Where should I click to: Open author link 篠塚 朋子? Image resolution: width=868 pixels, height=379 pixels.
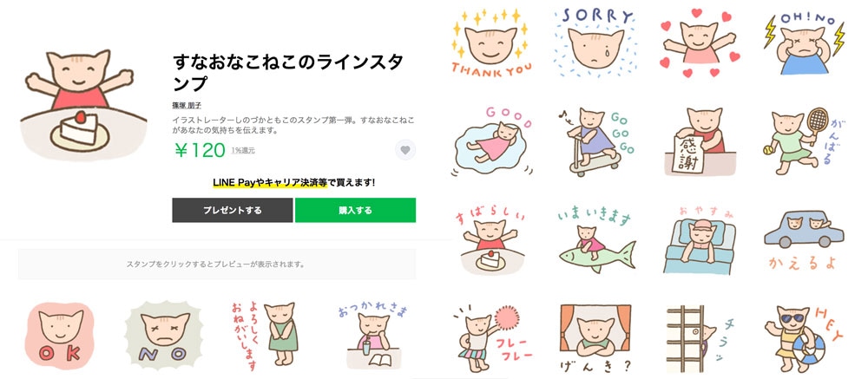coord(187,106)
